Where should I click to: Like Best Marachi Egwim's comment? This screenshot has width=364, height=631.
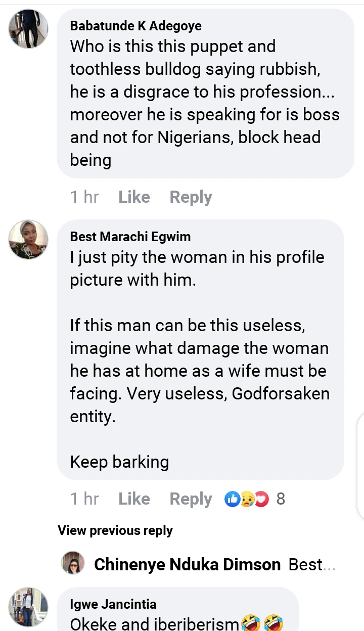coord(134,499)
